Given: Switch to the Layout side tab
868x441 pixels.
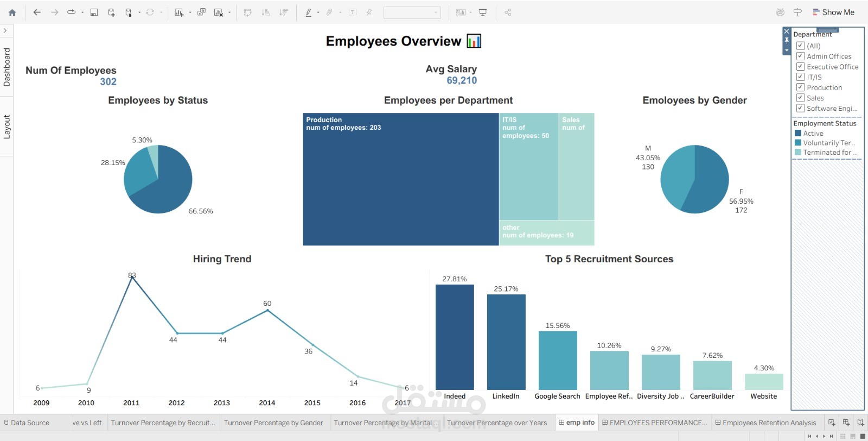Looking at the screenshot, I should click(7, 127).
